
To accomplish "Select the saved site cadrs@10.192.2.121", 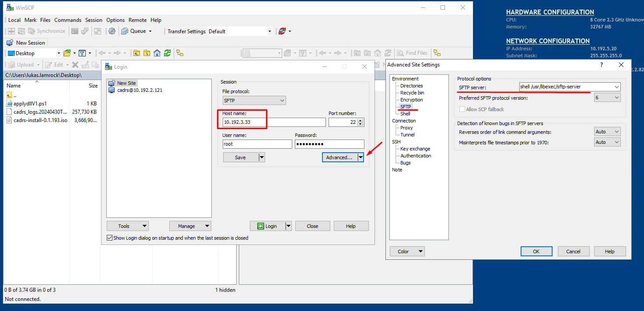I will coord(135,90).
